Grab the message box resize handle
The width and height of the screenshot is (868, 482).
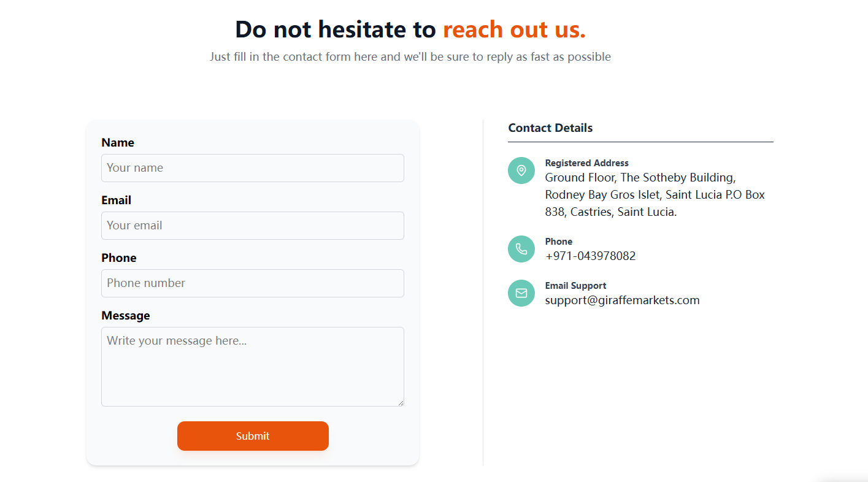tap(401, 403)
